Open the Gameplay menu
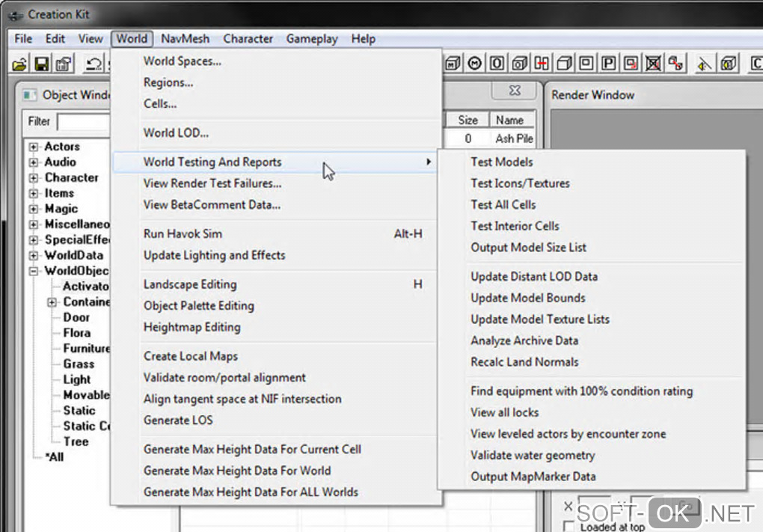This screenshot has height=532, width=763. pos(312,39)
